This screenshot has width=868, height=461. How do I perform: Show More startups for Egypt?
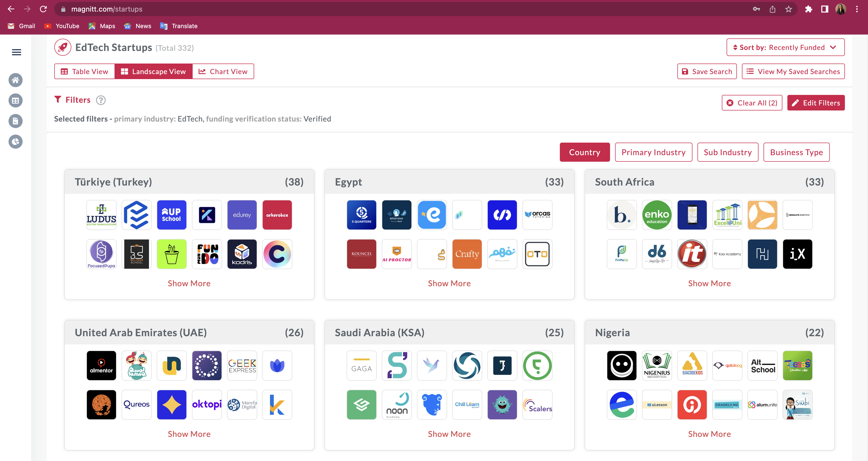449,283
